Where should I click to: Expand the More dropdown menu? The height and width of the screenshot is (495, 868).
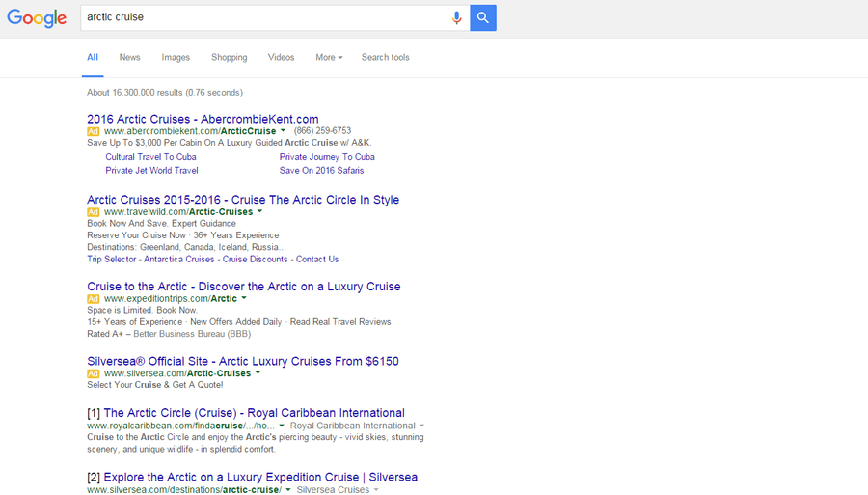[329, 57]
